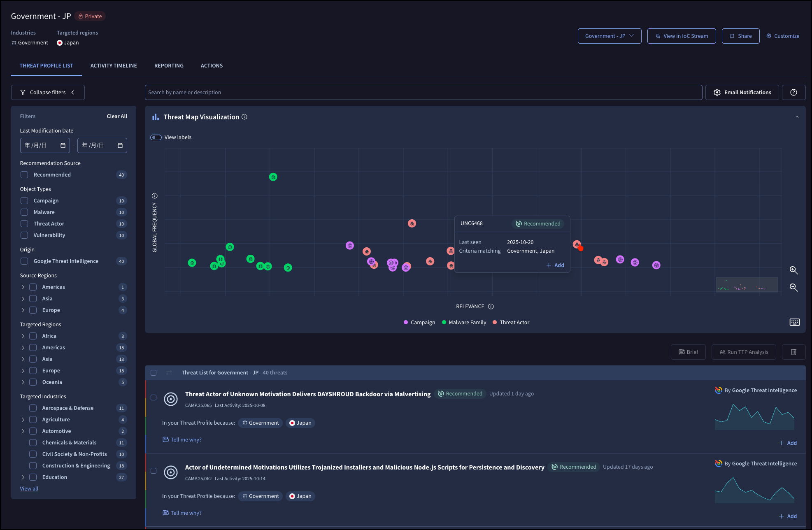Image resolution: width=812 pixels, height=530 pixels.
Task: Expand the Europe targeted region
Action: click(23, 371)
